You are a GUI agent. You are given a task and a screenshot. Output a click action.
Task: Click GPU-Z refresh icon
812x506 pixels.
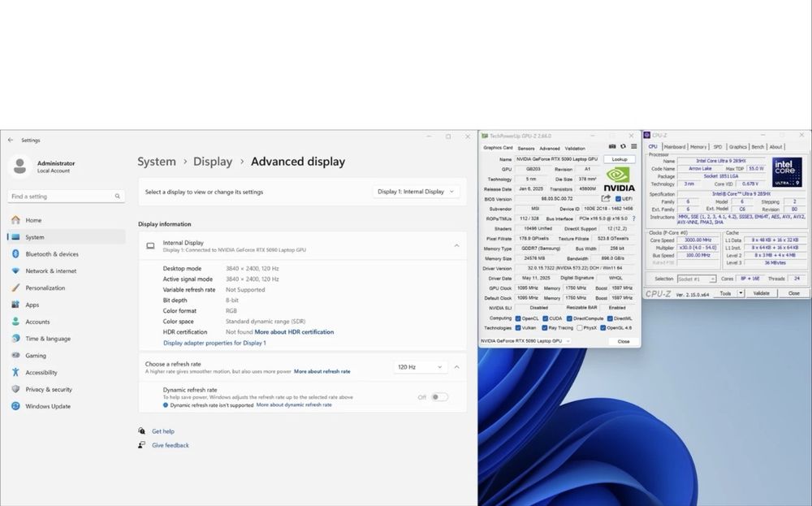pyautogui.click(x=623, y=146)
